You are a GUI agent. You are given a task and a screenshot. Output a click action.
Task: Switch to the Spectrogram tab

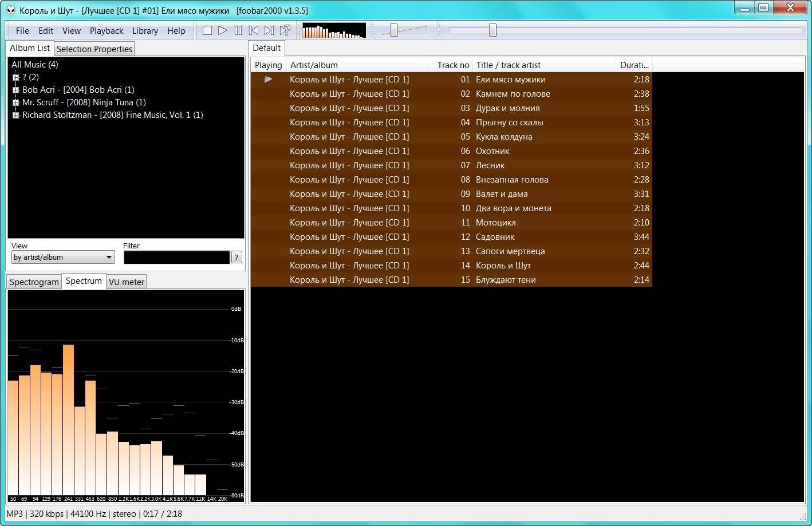click(x=34, y=282)
